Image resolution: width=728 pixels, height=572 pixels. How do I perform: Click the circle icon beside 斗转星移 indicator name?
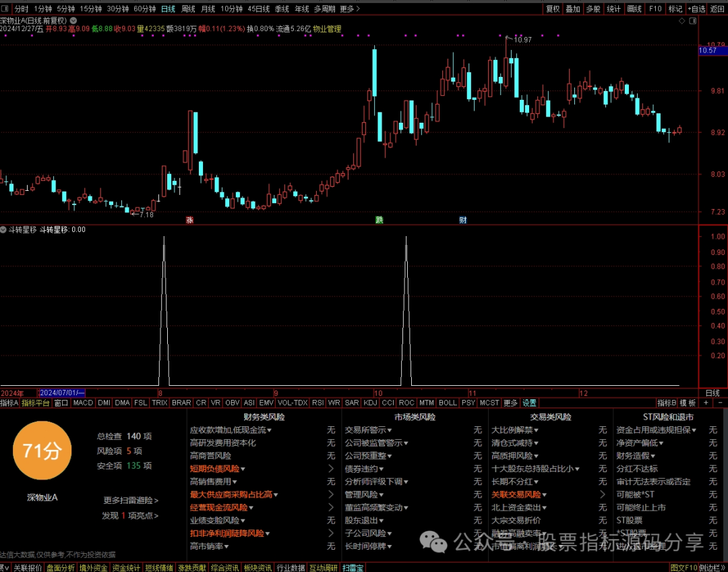coord(3,229)
